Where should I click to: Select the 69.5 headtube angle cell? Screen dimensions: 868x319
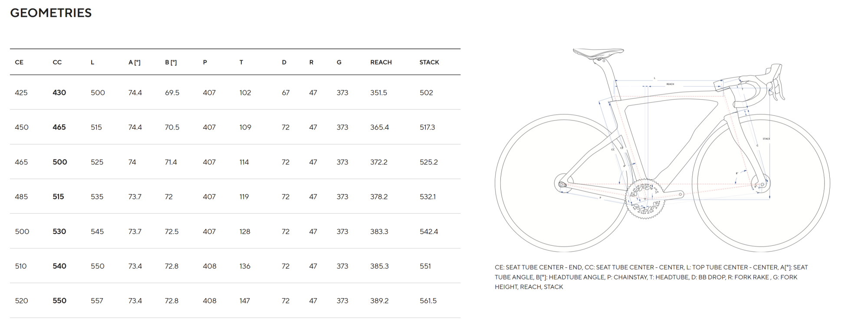click(x=172, y=93)
